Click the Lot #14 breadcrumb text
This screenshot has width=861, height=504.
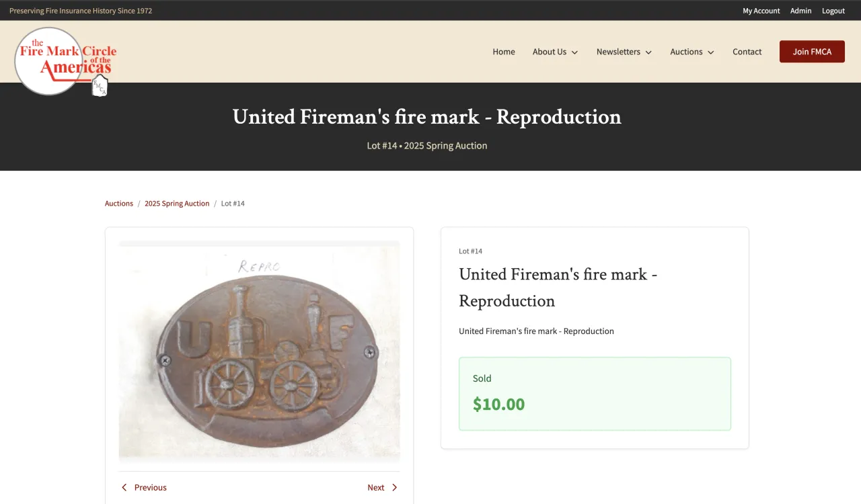[233, 204]
